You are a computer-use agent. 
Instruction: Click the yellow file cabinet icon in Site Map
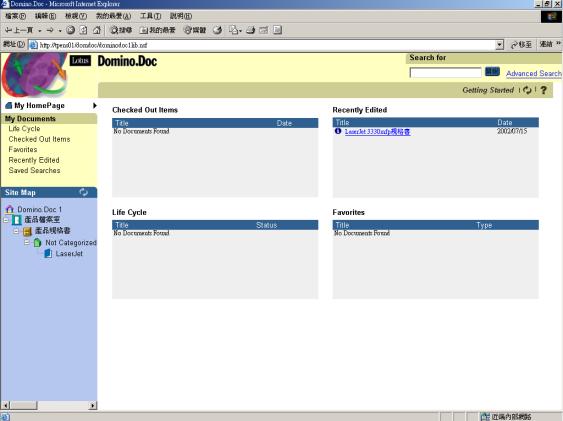click(27, 231)
